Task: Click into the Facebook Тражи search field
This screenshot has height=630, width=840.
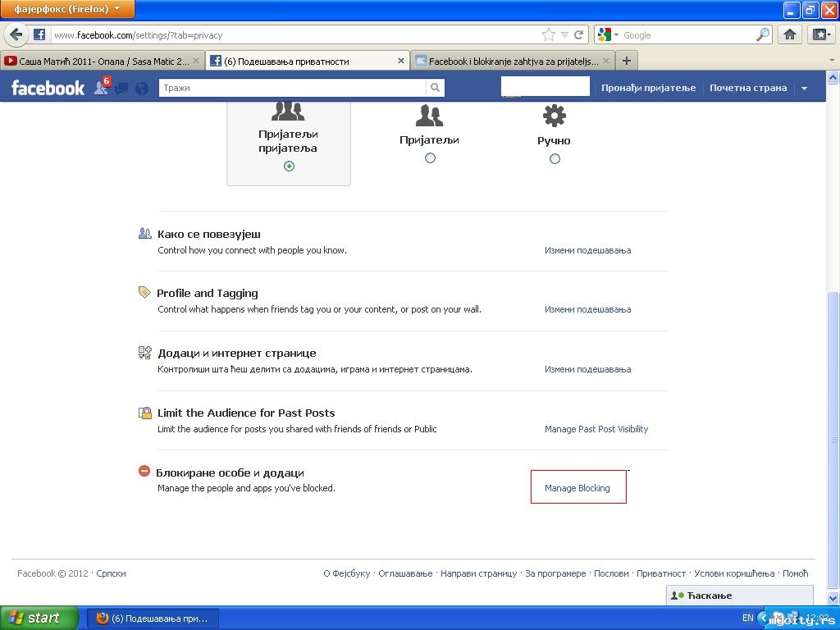Action: [x=293, y=87]
